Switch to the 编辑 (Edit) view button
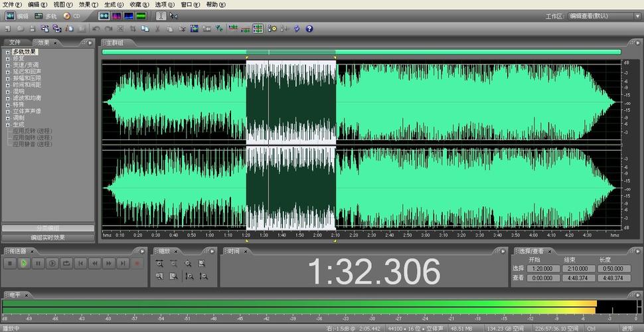This screenshot has width=644, height=332. tap(17, 16)
